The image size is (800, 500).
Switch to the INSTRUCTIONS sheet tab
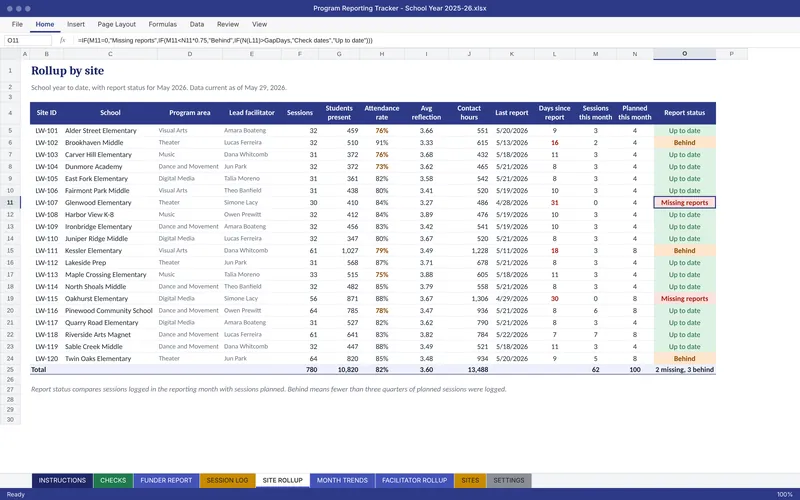(62, 481)
